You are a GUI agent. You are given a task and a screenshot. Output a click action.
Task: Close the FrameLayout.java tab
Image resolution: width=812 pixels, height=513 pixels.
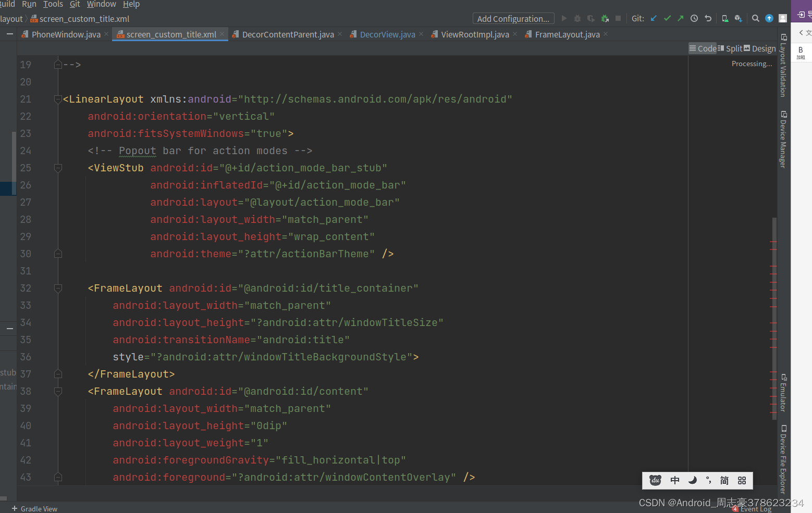pyautogui.click(x=606, y=34)
